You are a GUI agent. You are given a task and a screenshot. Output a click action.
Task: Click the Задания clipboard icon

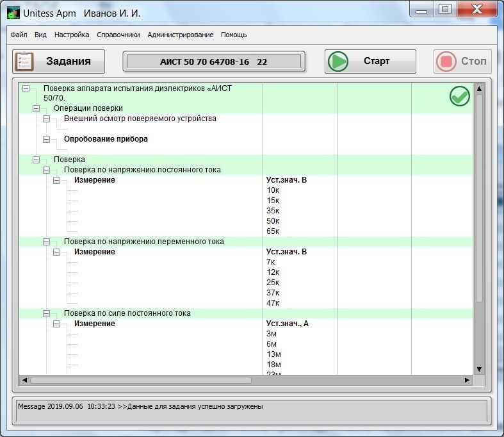[x=24, y=62]
